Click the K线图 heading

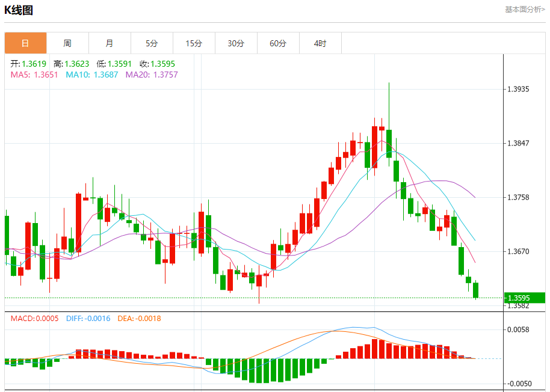coord(19,10)
